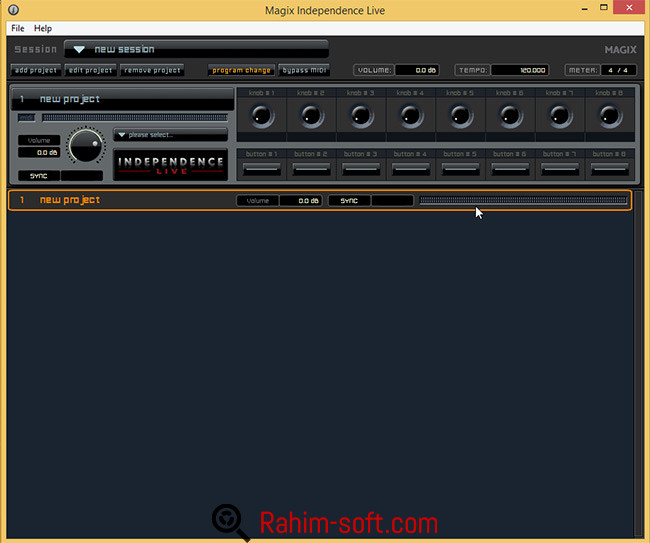Click knob #6
Image resolution: width=650 pixels, height=543 pixels.
[510, 116]
